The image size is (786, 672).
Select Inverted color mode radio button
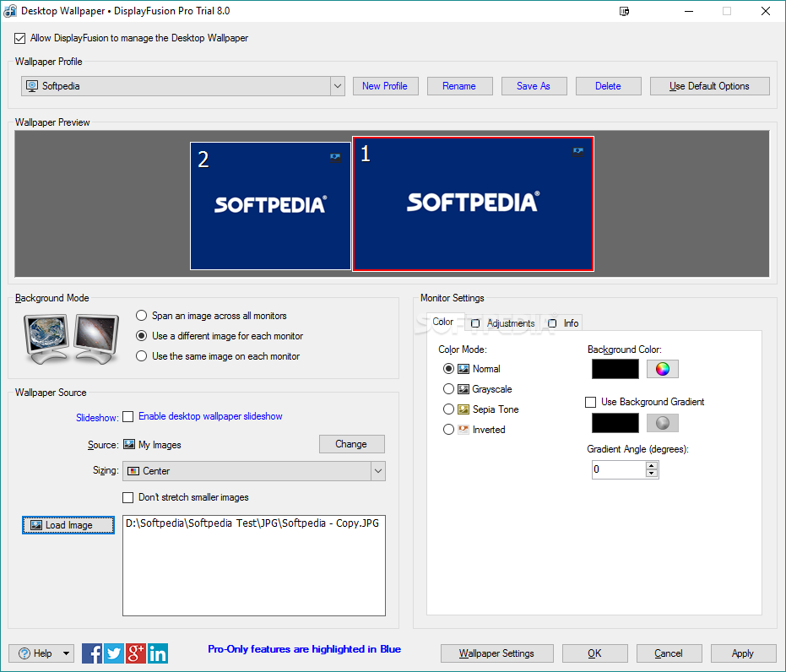coord(448,430)
